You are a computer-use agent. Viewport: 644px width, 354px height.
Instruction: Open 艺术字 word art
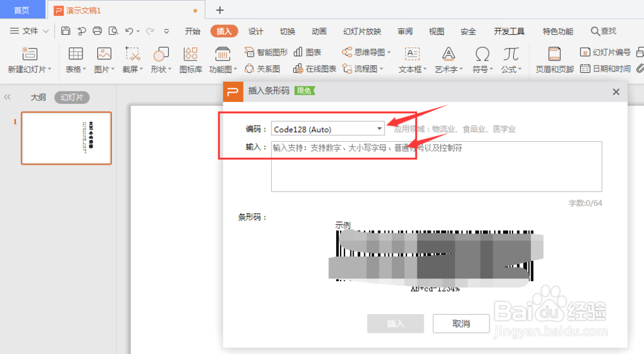pyautogui.click(x=448, y=60)
